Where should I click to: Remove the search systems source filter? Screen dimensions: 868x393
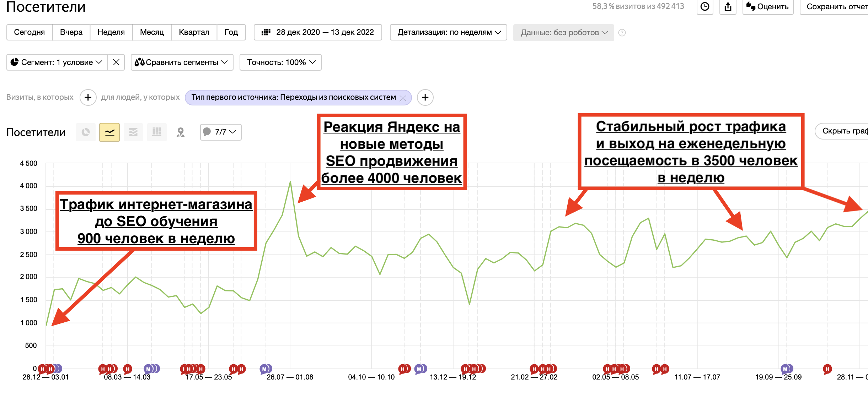point(403,98)
